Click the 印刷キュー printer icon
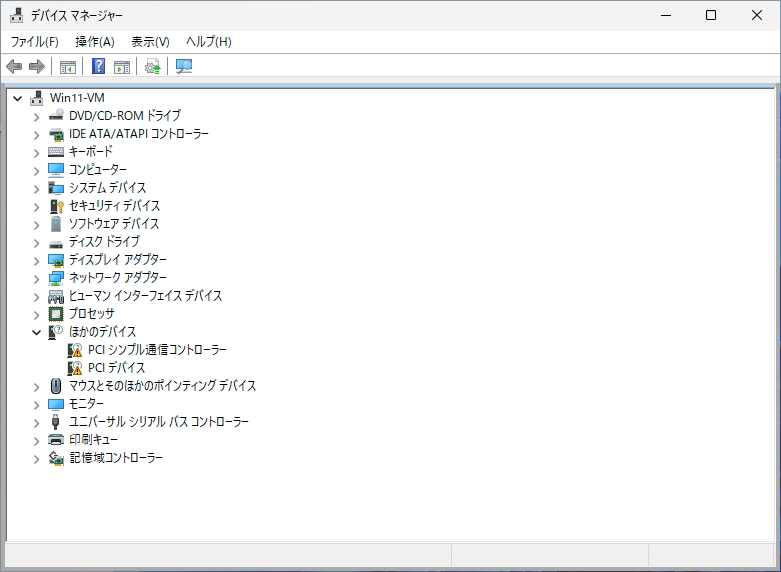 pyautogui.click(x=56, y=440)
